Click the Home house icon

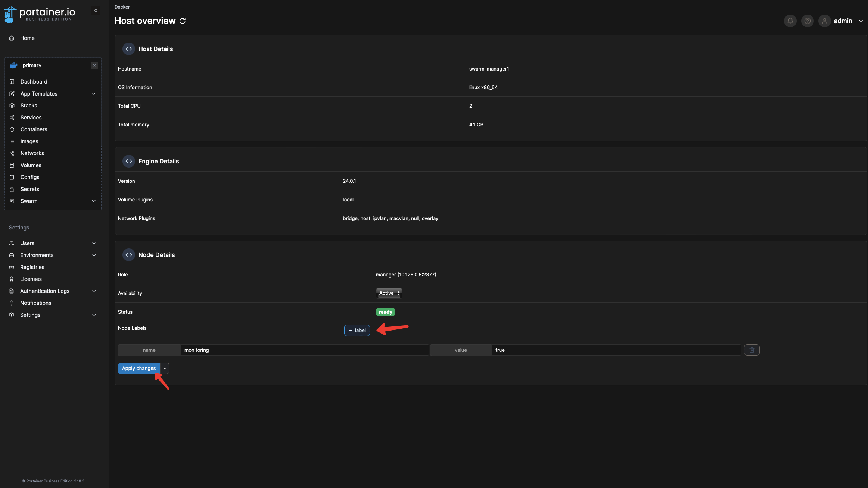[12, 38]
